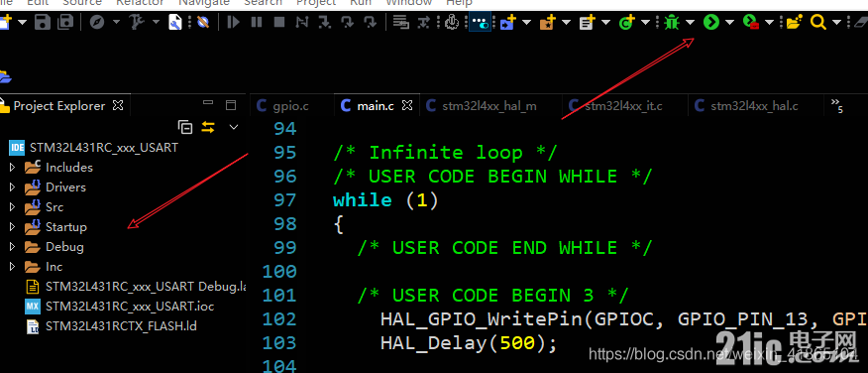Click the new source folder star icon
The height and width of the screenshot is (373, 868).
[548, 22]
